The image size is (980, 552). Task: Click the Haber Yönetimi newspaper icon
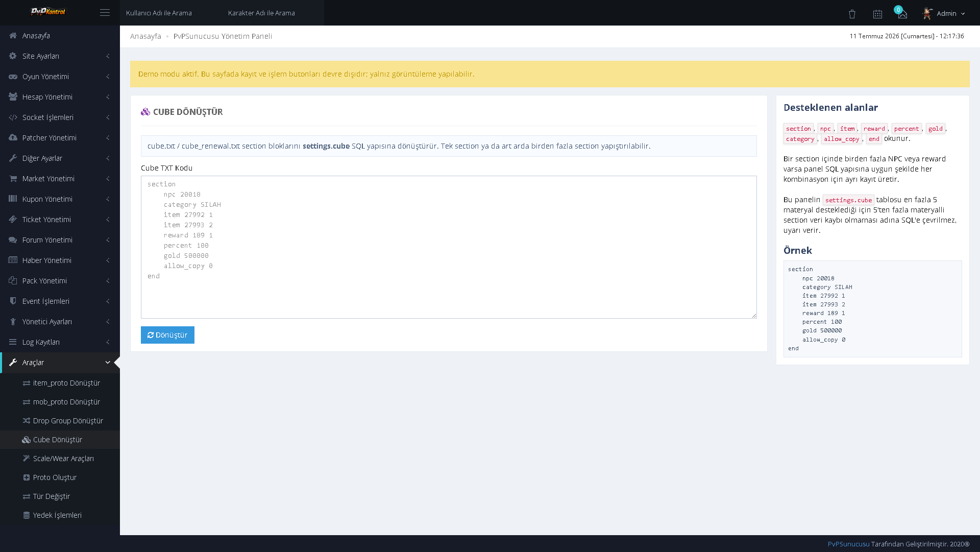point(13,260)
